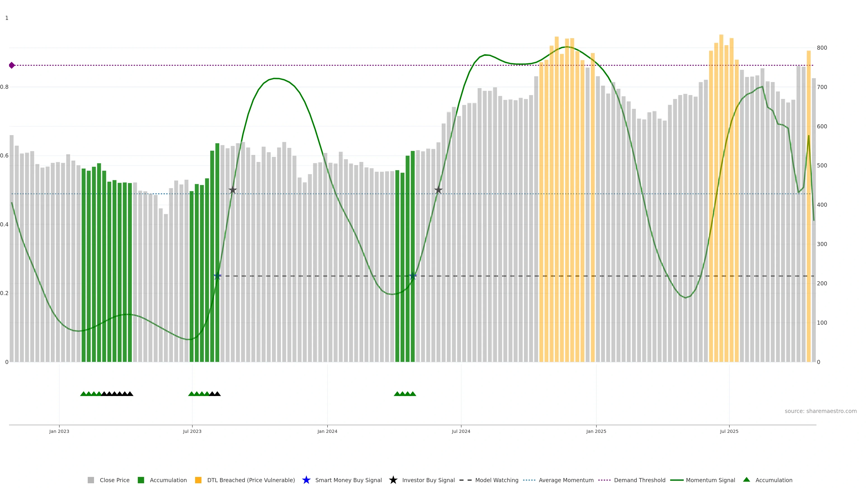868x488 pixels.
Task: Click the black star near Jul 2024
Action: (438, 190)
